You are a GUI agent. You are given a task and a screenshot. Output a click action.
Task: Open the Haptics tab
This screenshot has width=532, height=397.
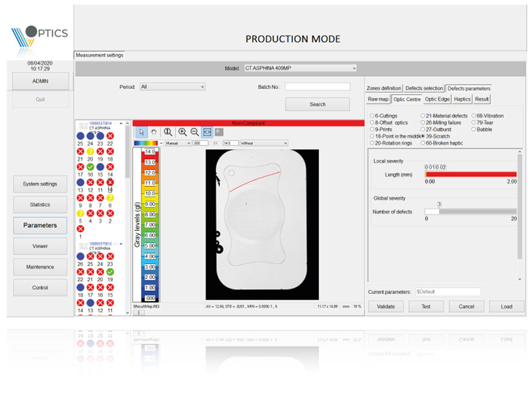coord(462,99)
